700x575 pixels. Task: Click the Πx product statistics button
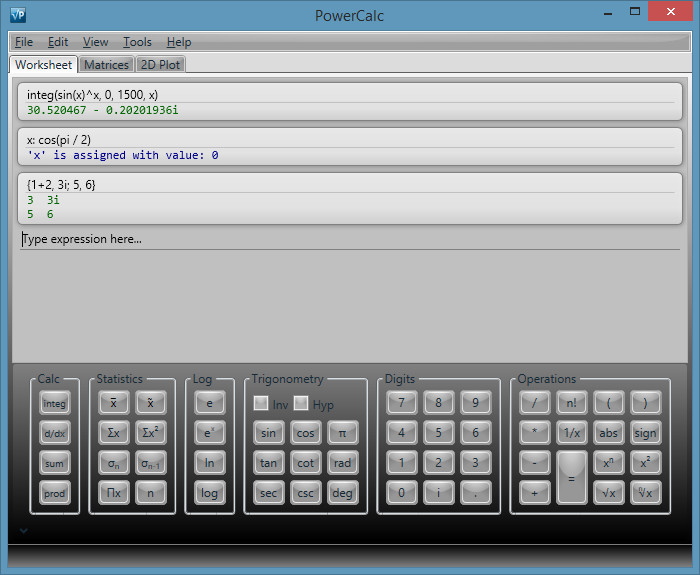[x=113, y=493]
